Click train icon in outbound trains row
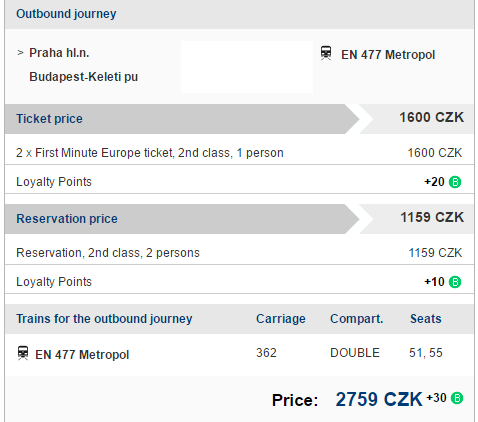Screen dimensions: 478x422 pos(23,353)
